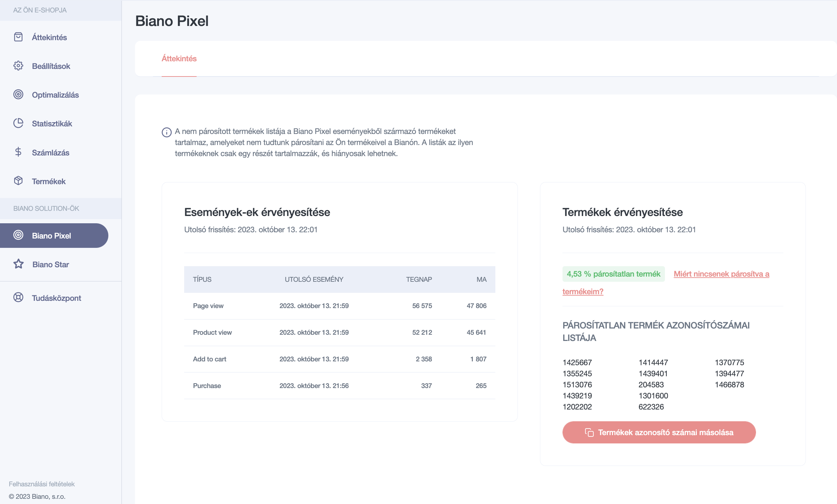
Task: Click the Tudásközpont lifebuoy icon
Action: 18,297
